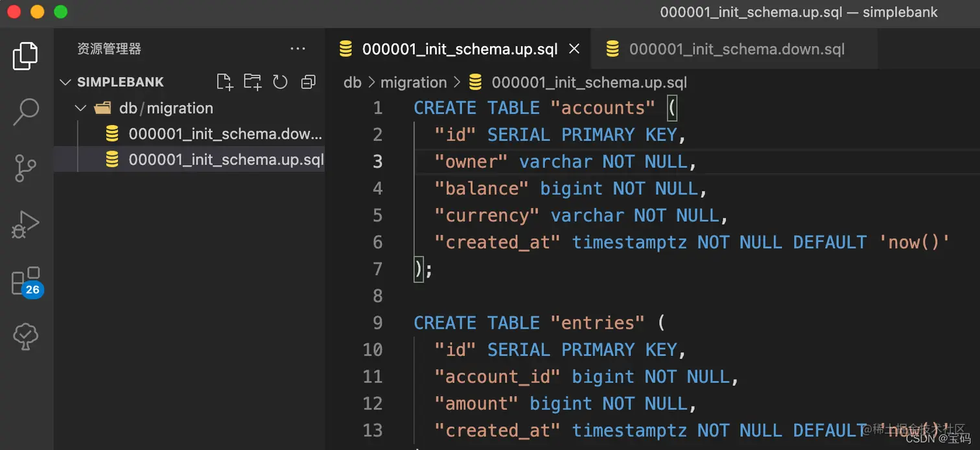Open the Explorer view in activity bar

click(x=25, y=56)
